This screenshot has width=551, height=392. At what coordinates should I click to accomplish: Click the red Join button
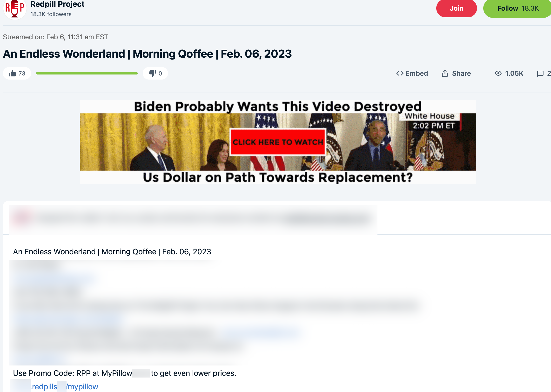(456, 8)
